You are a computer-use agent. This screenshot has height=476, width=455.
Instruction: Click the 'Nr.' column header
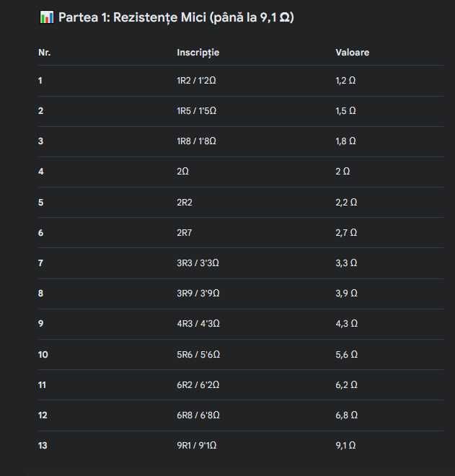[x=44, y=53]
